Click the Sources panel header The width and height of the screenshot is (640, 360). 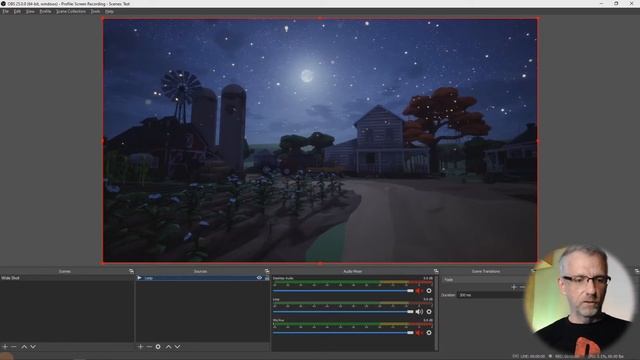(x=200, y=271)
